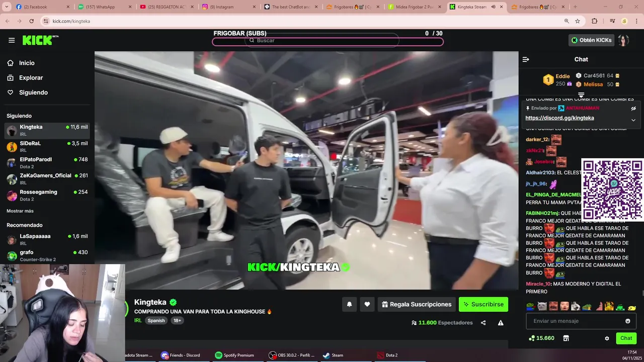Reload the page
The width and height of the screenshot is (644, 362).
[x=31, y=21]
